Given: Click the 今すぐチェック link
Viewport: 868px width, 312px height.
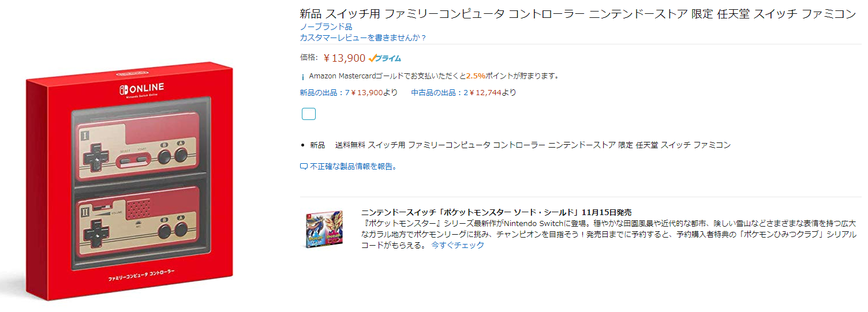Looking at the screenshot, I should pos(458,245).
